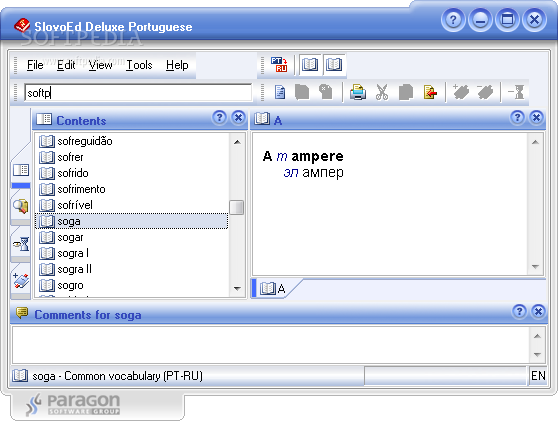Select the sogra II entry
558x421 pixels.
point(131,269)
